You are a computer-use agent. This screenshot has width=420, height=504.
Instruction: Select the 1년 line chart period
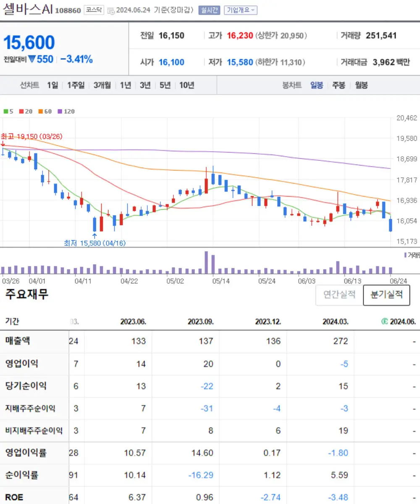[x=125, y=85]
